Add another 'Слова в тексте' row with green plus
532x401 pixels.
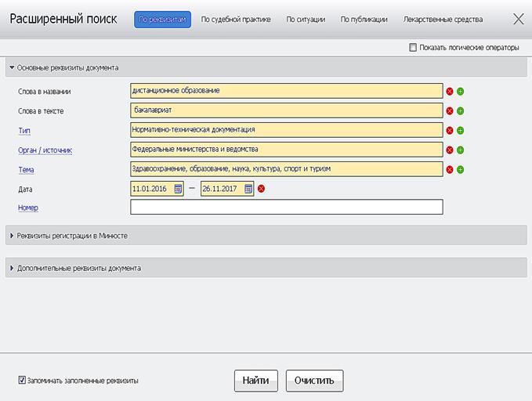click(x=461, y=111)
